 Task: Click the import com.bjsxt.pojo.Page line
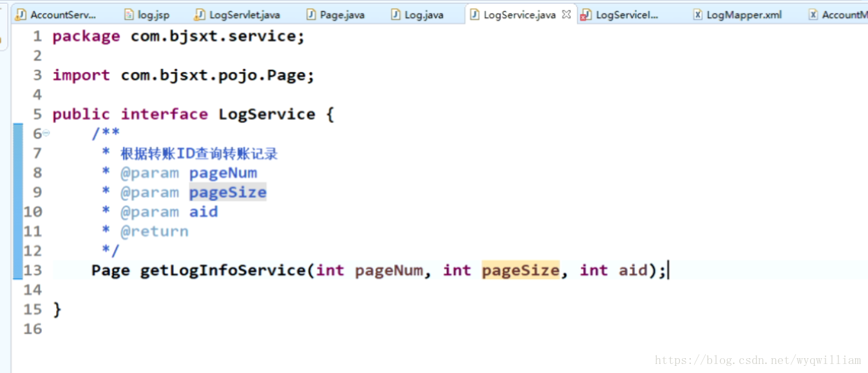point(184,75)
